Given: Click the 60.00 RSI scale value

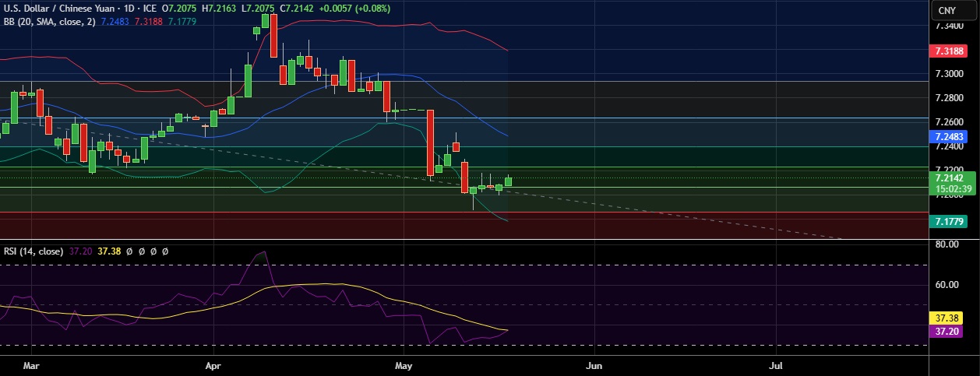Looking at the screenshot, I should pos(947,285).
